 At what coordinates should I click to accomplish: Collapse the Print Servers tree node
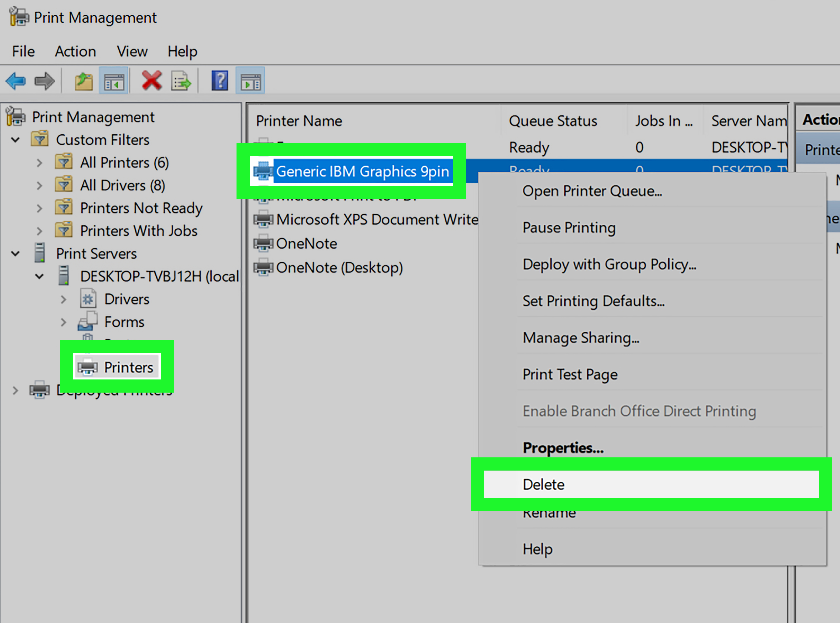[x=15, y=254]
